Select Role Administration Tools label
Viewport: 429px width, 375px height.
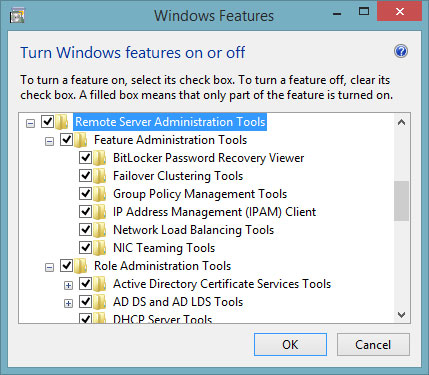tap(162, 266)
